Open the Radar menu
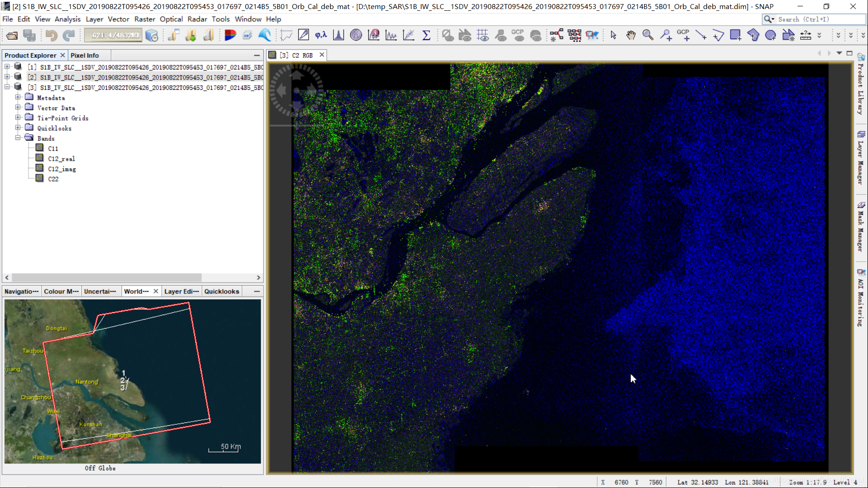The width and height of the screenshot is (868, 488). (197, 19)
